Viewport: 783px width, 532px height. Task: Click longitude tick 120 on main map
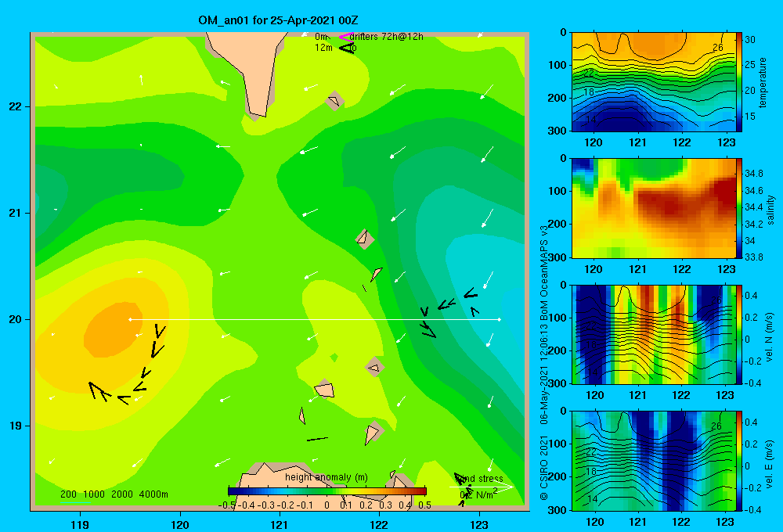pyautogui.click(x=180, y=524)
